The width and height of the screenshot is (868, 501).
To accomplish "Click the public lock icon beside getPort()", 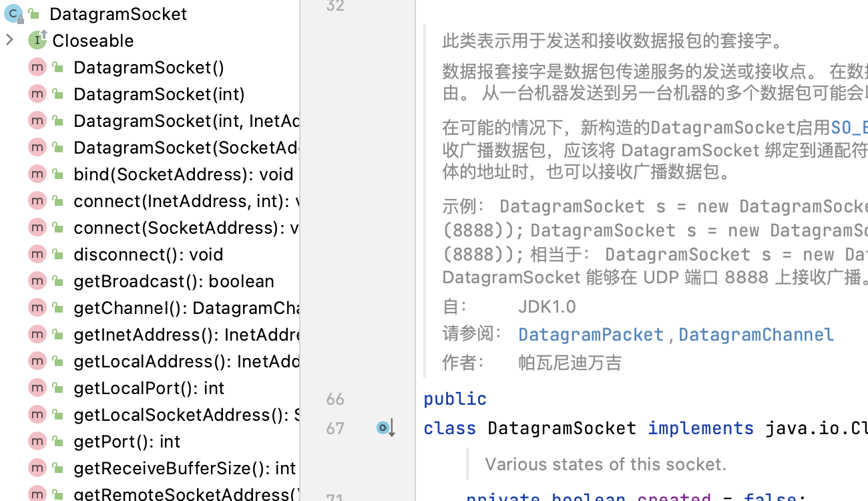I will (58, 442).
